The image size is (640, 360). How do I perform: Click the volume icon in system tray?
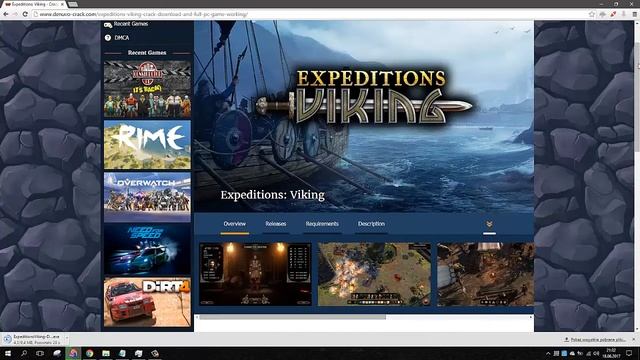click(596, 353)
